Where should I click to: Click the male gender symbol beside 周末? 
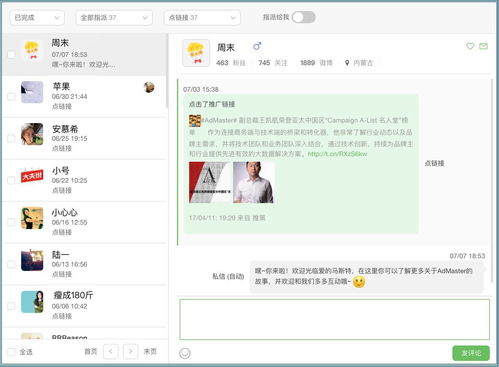tap(257, 46)
